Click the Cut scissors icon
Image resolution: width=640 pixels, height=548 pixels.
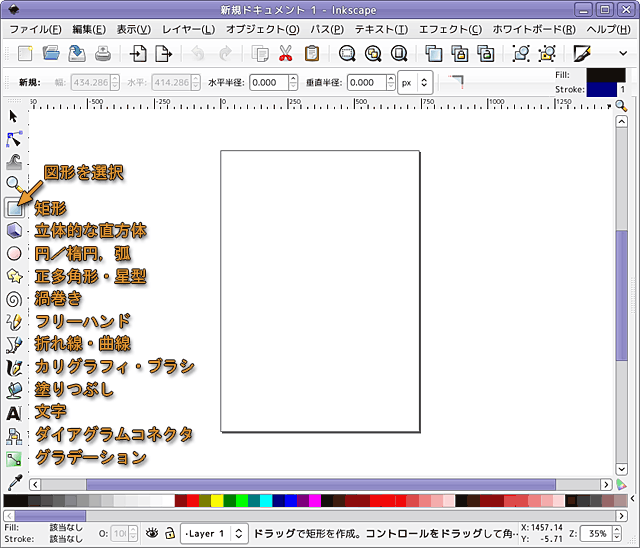coord(286,53)
